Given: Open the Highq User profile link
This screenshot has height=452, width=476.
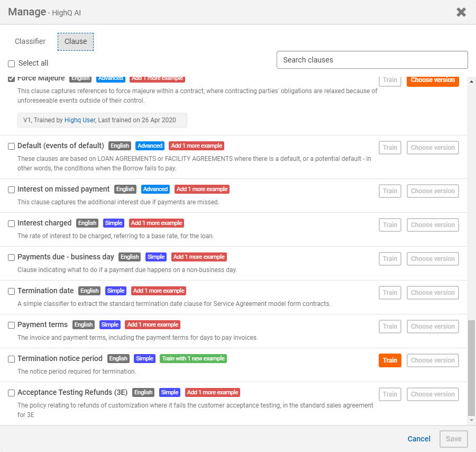Looking at the screenshot, I should (80, 120).
